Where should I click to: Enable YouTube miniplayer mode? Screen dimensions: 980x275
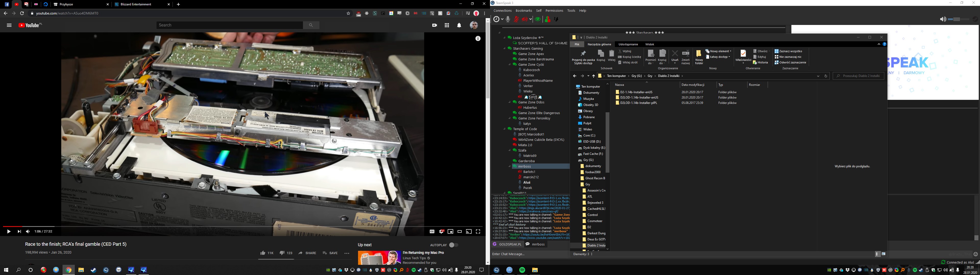[450, 231]
